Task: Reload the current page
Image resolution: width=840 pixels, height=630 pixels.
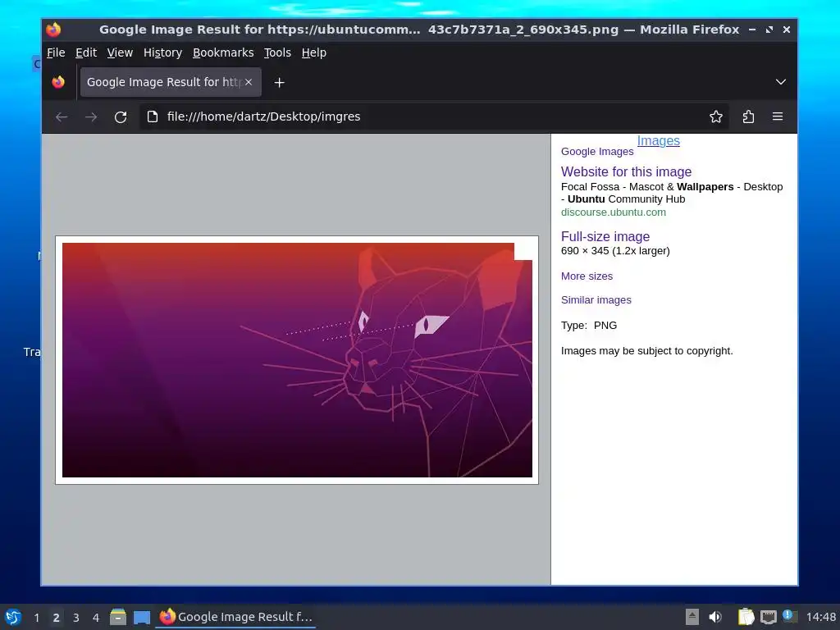Action: [x=121, y=116]
